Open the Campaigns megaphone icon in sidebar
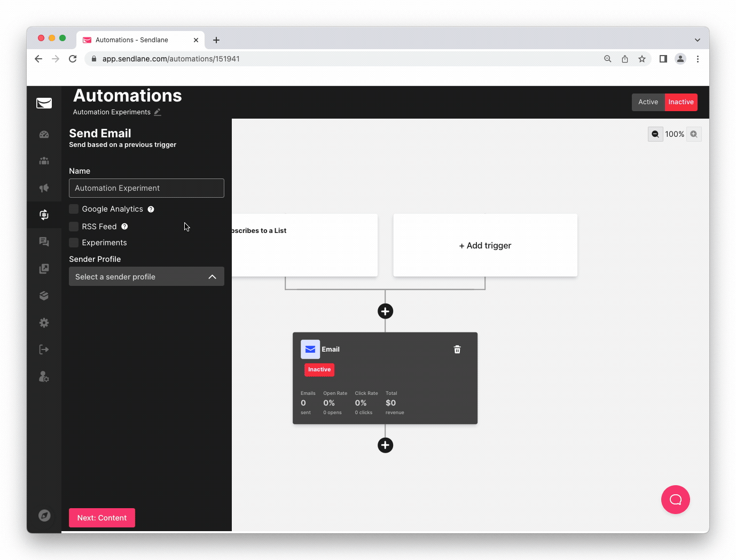This screenshot has height=560, width=736. tap(44, 188)
